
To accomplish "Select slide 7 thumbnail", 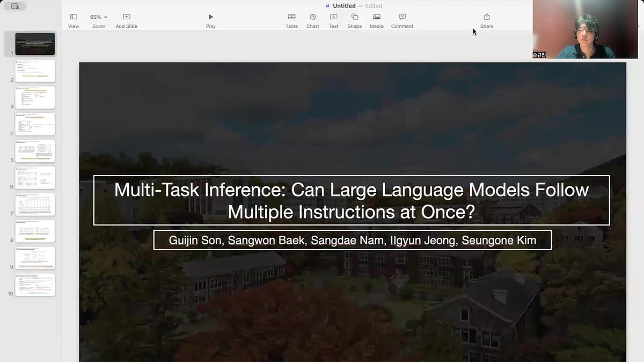I will click(x=35, y=205).
